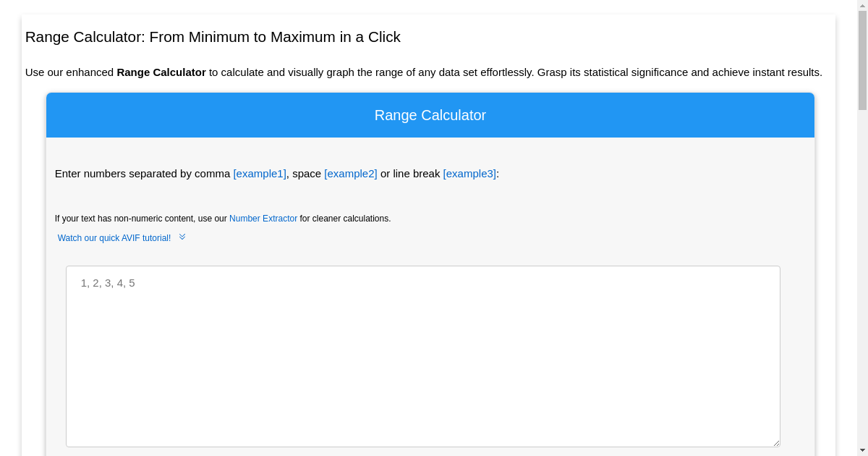Click the scrollbar up arrow

click(862, 6)
